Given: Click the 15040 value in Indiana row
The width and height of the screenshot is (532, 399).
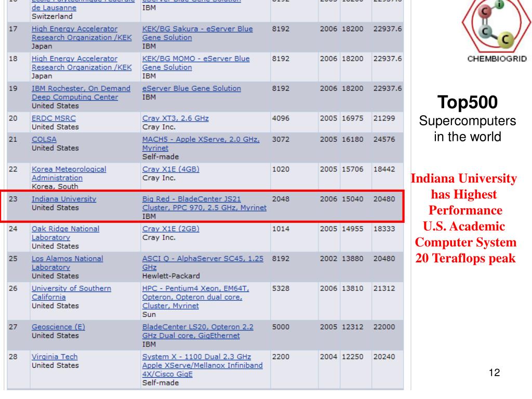Looking at the screenshot, I should click(x=352, y=199).
